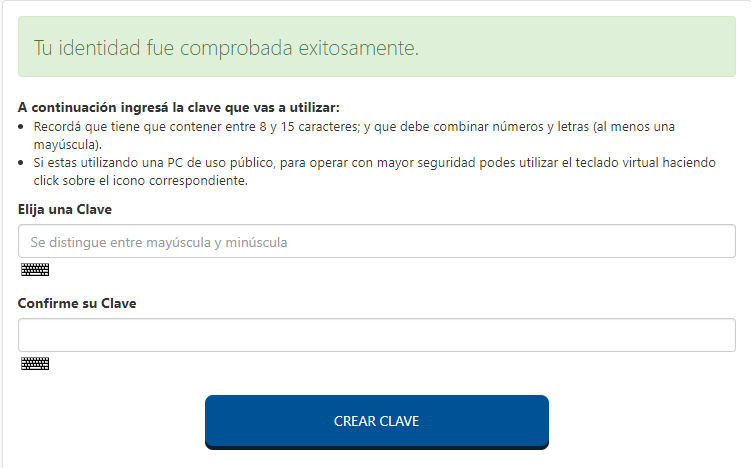The width and height of the screenshot is (751, 468).
Task: Click the bullet dot before "Si estas utilizando"
Action: coord(23,162)
